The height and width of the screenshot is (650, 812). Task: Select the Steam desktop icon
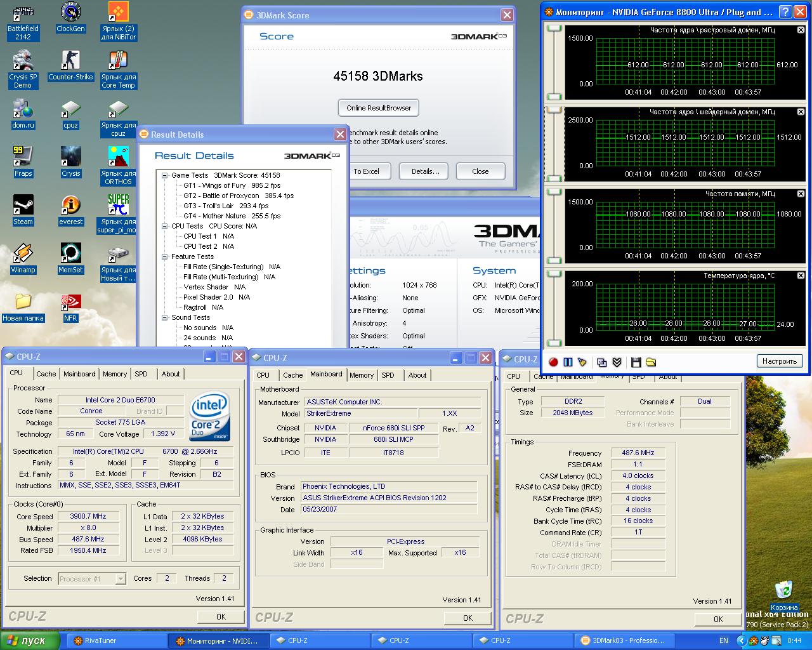[x=23, y=211]
